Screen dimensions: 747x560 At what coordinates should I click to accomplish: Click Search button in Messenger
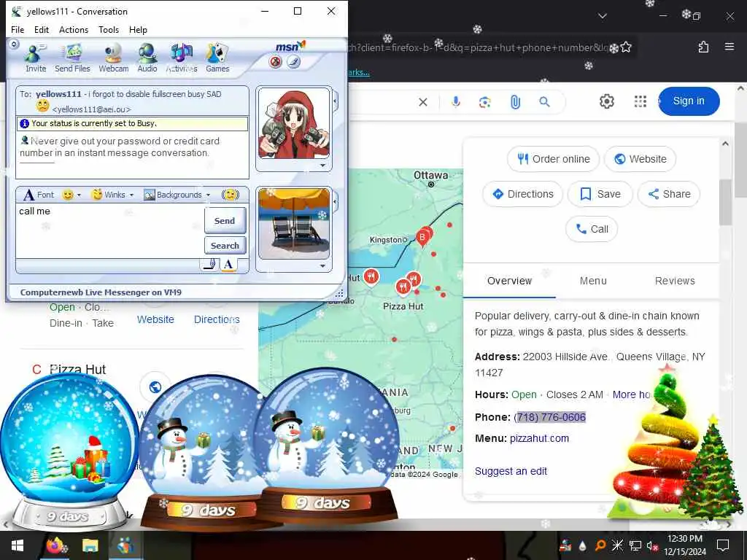tap(225, 246)
